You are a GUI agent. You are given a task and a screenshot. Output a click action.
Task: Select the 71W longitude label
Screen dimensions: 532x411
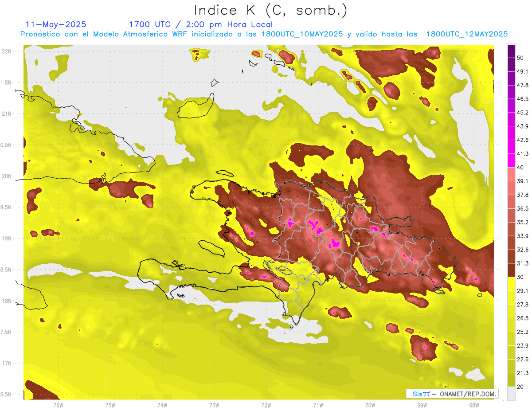click(x=318, y=405)
